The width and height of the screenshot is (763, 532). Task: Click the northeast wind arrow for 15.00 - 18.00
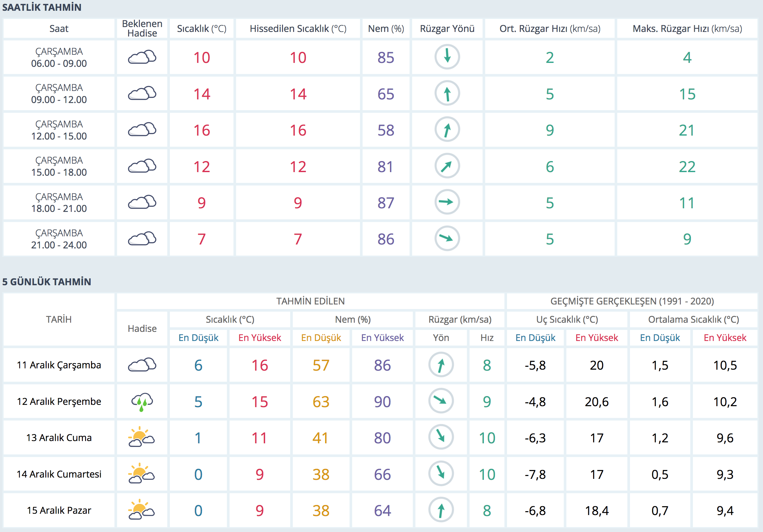click(x=447, y=166)
